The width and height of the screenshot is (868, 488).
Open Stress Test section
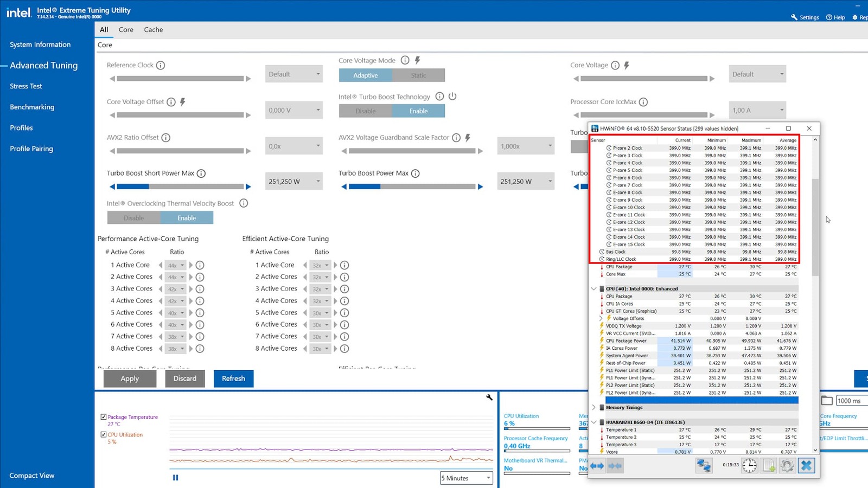point(26,86)
